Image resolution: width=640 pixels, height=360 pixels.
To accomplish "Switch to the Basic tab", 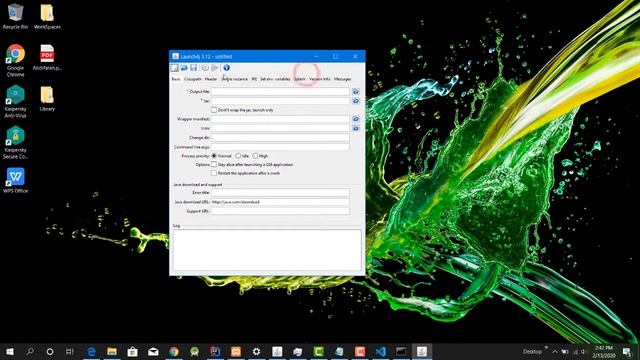I will 176,79.
